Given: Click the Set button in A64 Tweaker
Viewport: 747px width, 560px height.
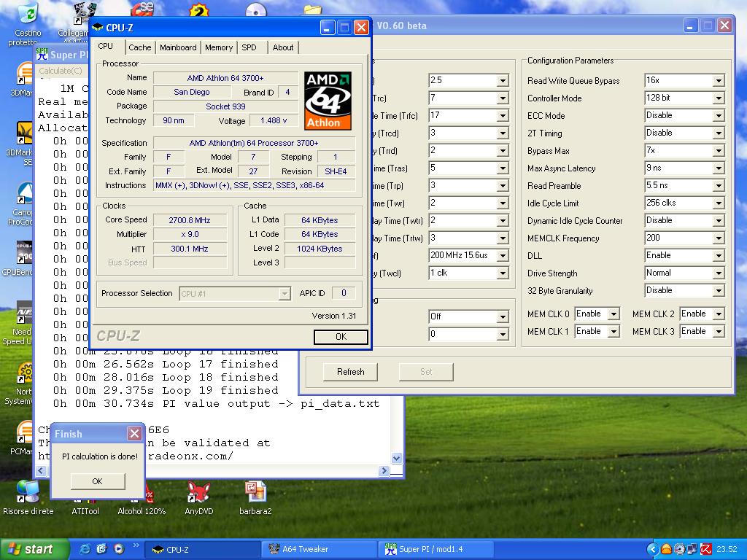Looking at the screenshot, I should tap(426, 371).
